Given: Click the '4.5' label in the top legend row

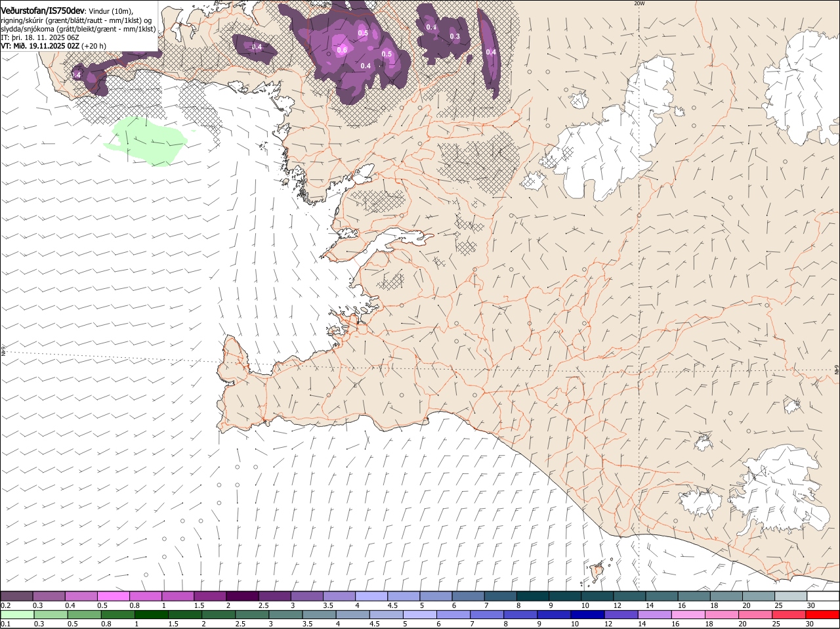Looking at the screenshot, I should [392, 605].
